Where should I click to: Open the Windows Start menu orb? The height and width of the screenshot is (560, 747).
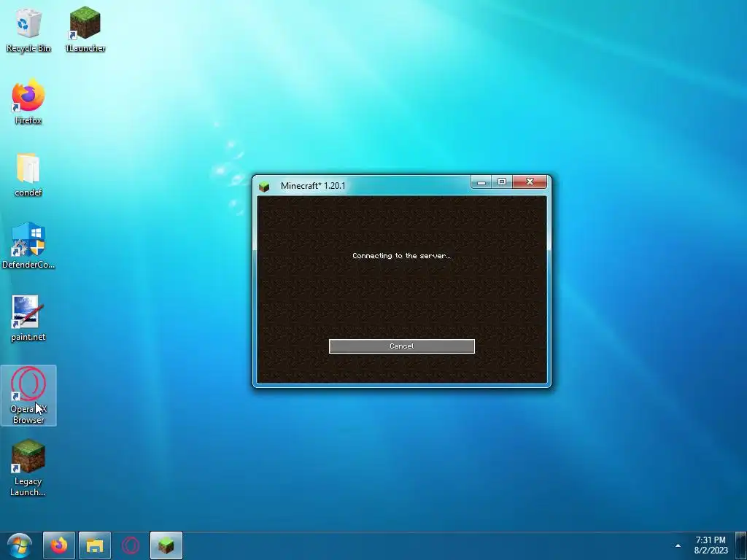pyautogui.click(x=20, y=545)
